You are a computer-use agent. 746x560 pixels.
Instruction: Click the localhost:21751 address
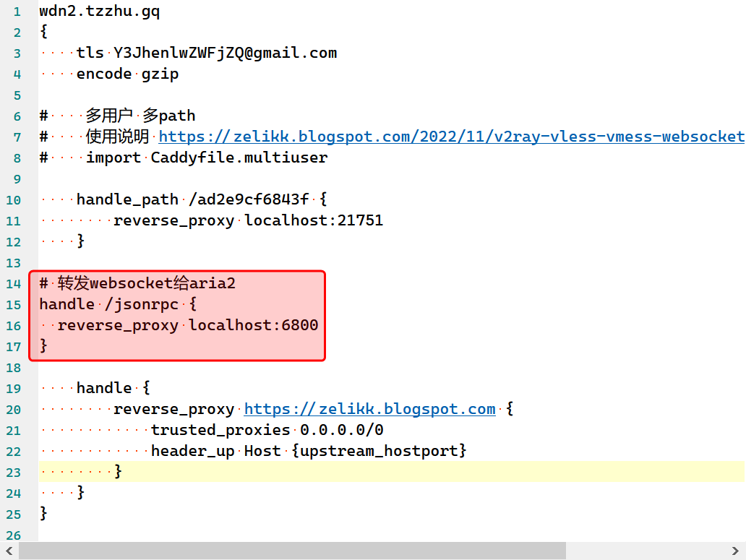[x=314, y=220]
